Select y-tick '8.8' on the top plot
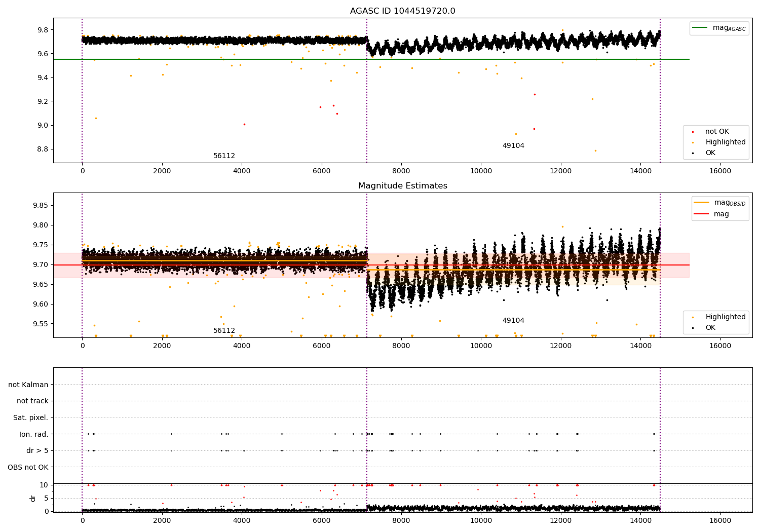Image resolution: width=760 pixels, height=532 pixels. [42, 149]
